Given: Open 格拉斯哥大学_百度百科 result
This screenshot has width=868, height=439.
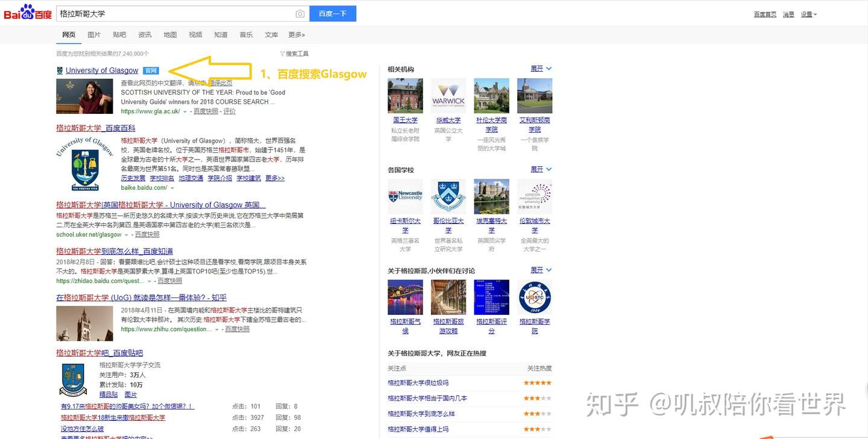Looking at the screenshot, I should 96,128.
